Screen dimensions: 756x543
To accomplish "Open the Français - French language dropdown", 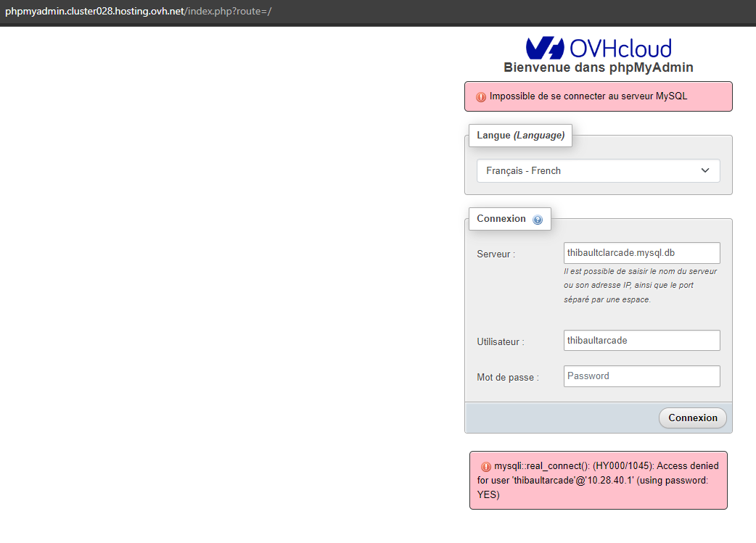I will (599, 170).
